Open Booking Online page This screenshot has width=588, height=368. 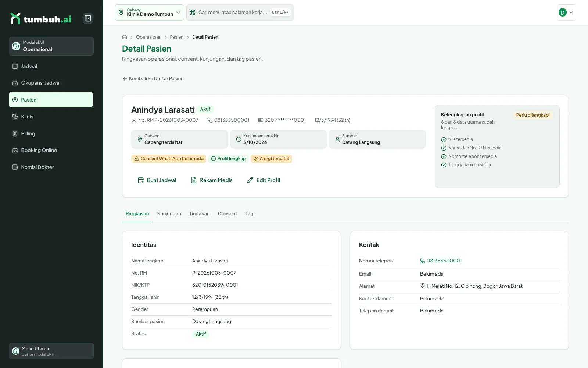(x=51, y=150)
